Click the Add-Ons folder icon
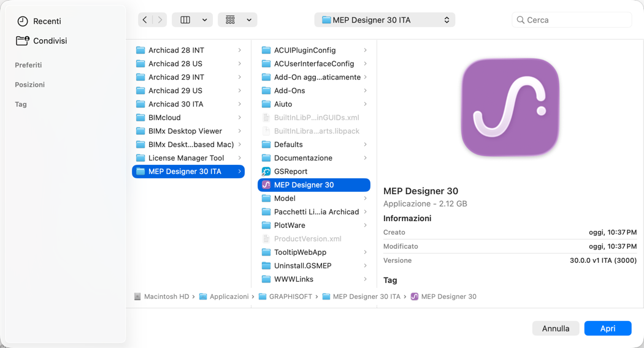Screen dimensions: 644x348 pyautogui.click(x=266, y=91)
